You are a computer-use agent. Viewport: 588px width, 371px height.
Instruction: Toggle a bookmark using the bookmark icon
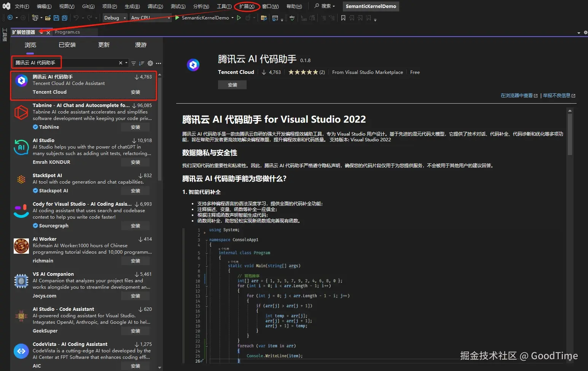(343, 18)
